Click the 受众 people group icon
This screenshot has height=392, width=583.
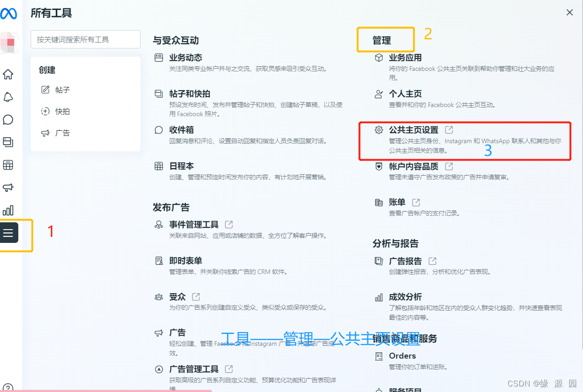pyautogui.click(x=159, y=297)
